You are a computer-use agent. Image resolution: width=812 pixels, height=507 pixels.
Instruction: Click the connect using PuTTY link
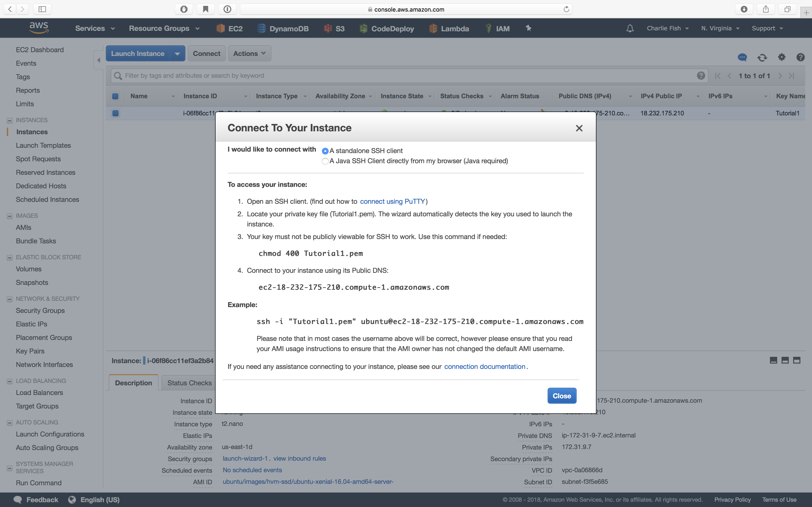[x=392, y=201]
